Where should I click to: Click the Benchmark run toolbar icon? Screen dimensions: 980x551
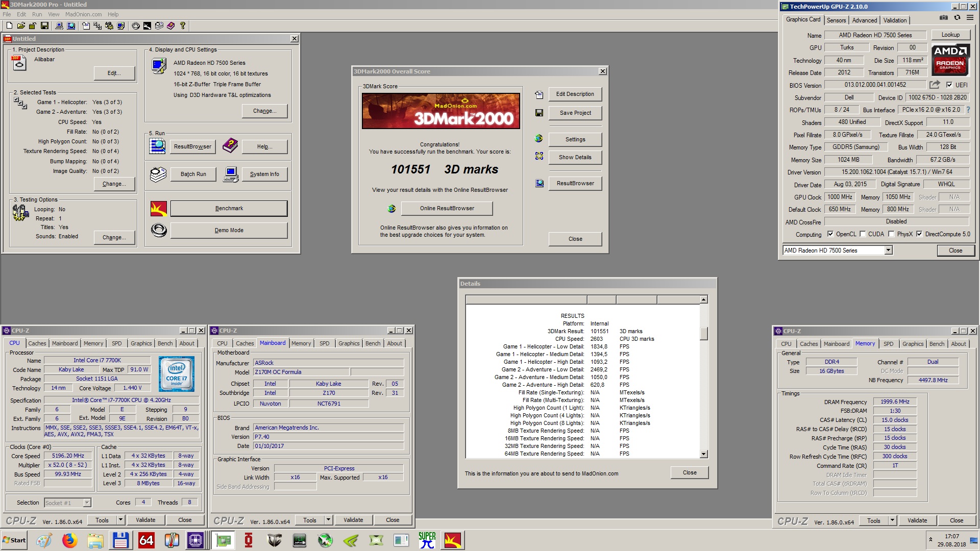click(147, 26)
